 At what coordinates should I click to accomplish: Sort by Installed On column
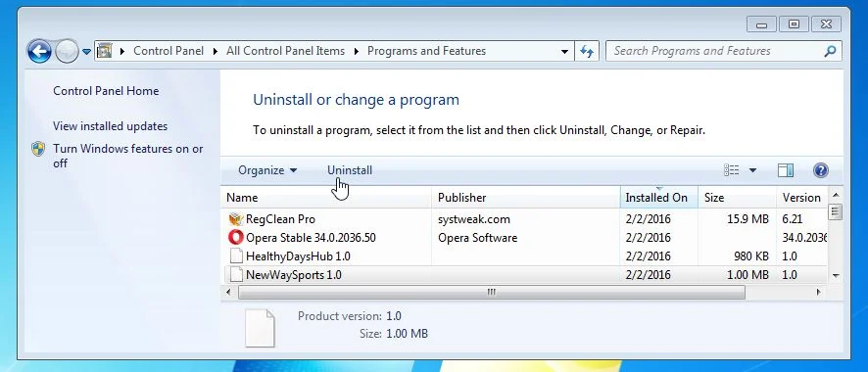[x=658, y=198]
